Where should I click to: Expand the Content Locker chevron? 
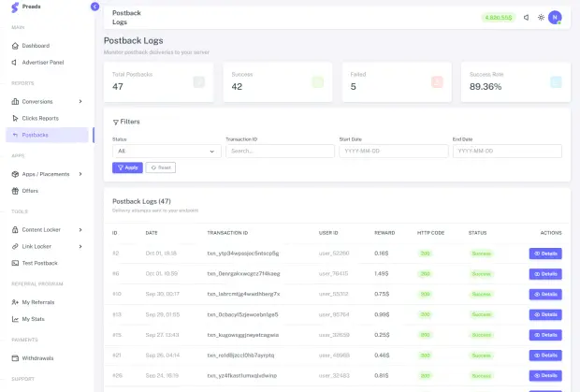pos(80,229)
